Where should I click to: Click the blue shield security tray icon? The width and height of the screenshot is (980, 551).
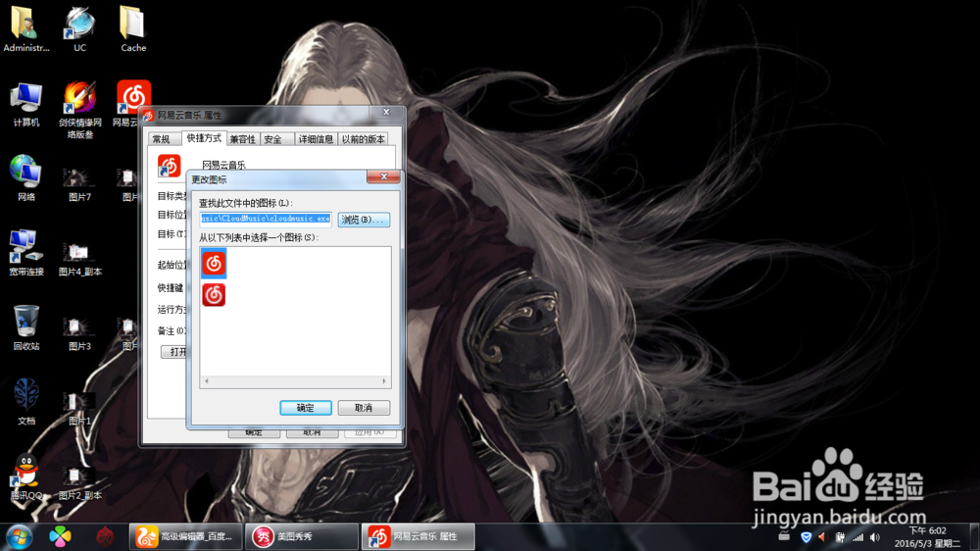pyautogui.click(x=807, y=537)
